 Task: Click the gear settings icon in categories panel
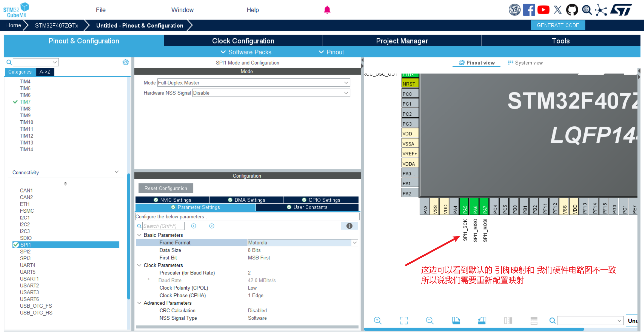(126, 62)
